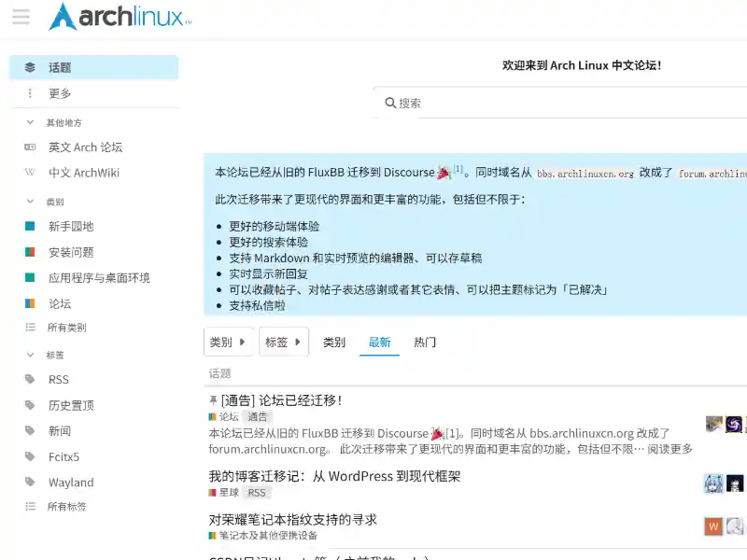The image size is (747, 560).
Task: Focus the 搜索 search field
Action: pos(561,103)
